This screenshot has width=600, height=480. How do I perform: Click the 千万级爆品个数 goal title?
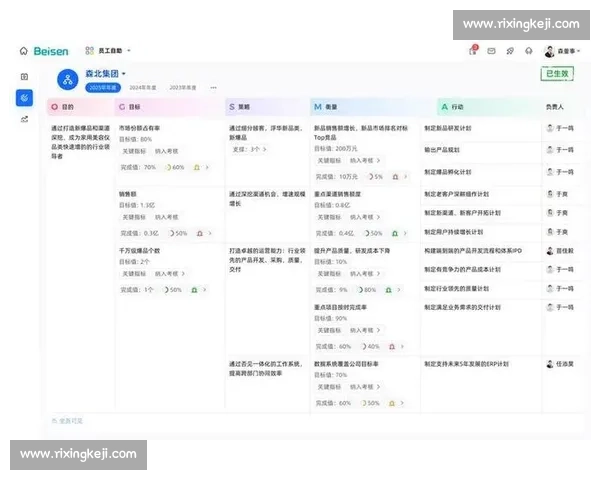pos(139,251)
